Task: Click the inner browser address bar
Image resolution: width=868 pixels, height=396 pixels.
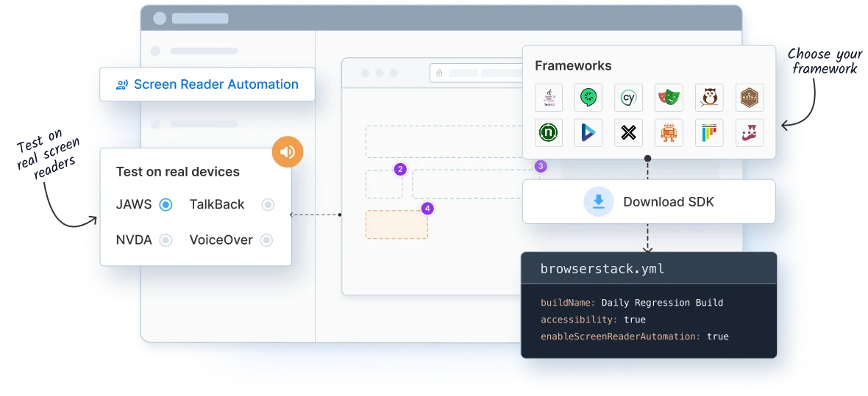Action: [x=477, y=73]
